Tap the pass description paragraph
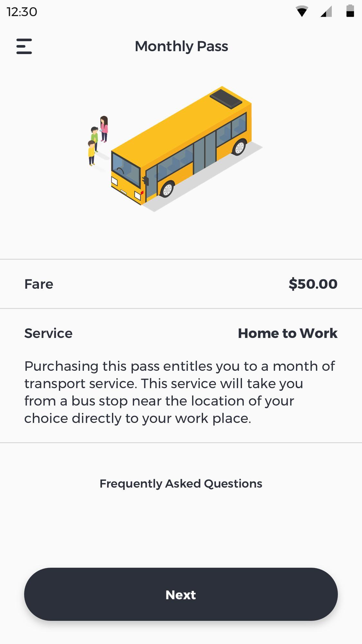The height and width of the screenshot is (644, 362). tap(180, 392)
